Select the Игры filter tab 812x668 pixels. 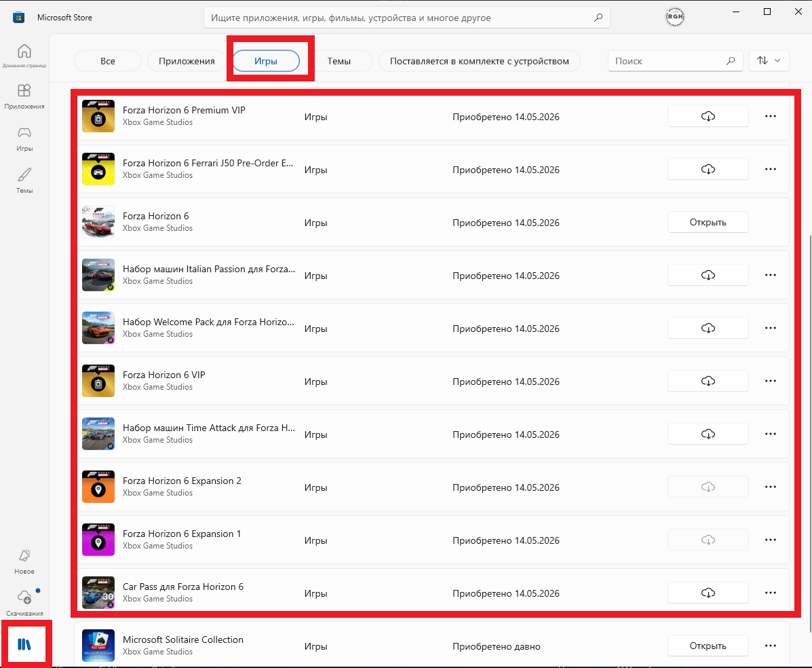[x=266, y=60]
